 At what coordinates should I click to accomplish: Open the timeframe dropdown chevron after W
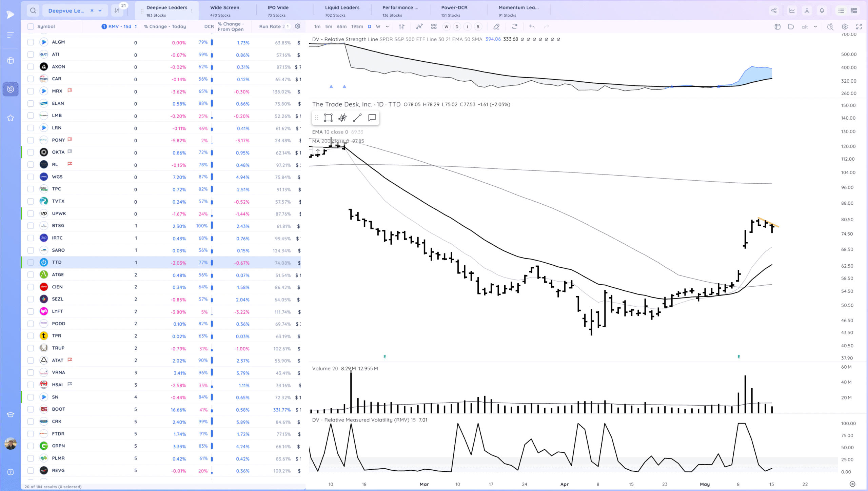387,26
